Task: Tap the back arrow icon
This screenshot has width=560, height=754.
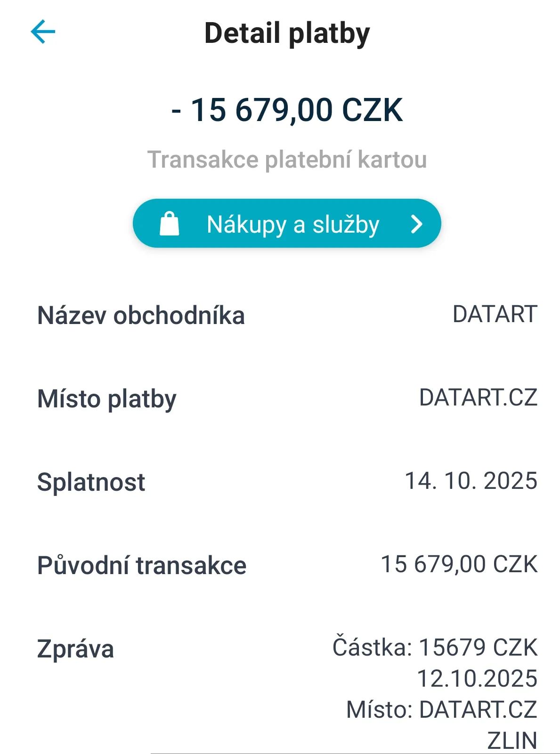Action: tap(43, 32)
